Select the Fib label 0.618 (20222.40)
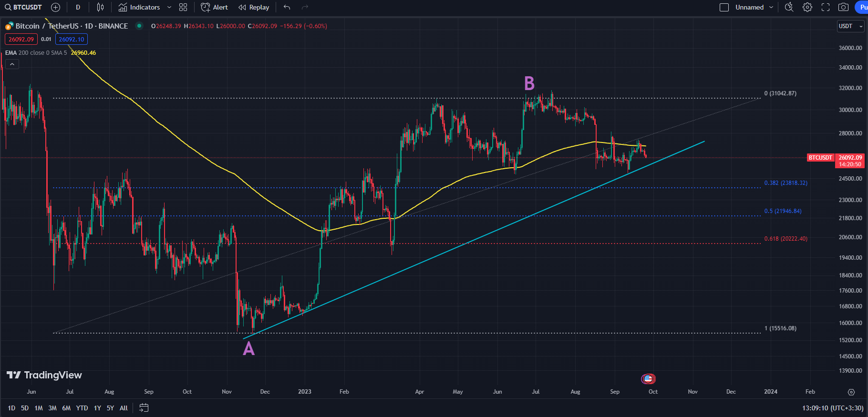Image resolution: width=868 pixels, height=417 pixels. point(786,239)
